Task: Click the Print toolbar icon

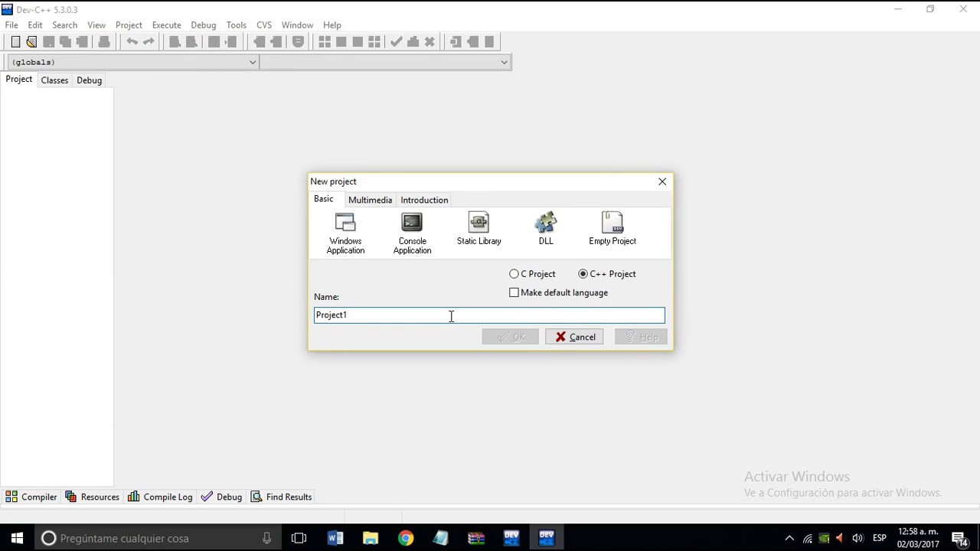Action: tap(104, 42)
